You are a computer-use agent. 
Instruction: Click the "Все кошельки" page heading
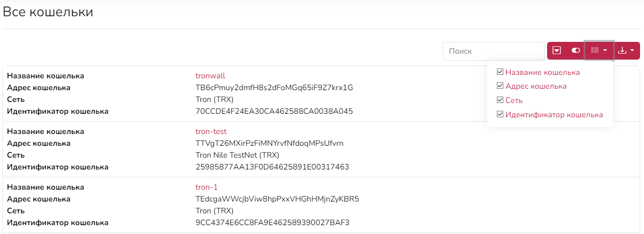coord(48,12)
